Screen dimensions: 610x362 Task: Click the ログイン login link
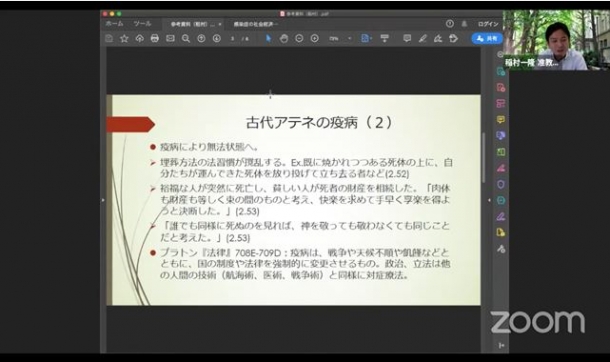pyautogui.click(x=488, y=24)
